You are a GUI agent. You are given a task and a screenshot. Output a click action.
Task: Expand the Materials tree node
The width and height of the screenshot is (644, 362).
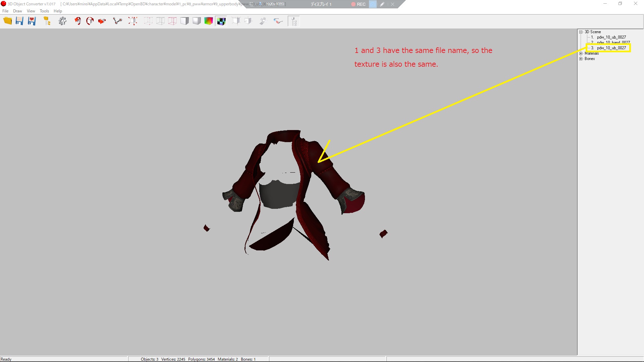[581, 53]
